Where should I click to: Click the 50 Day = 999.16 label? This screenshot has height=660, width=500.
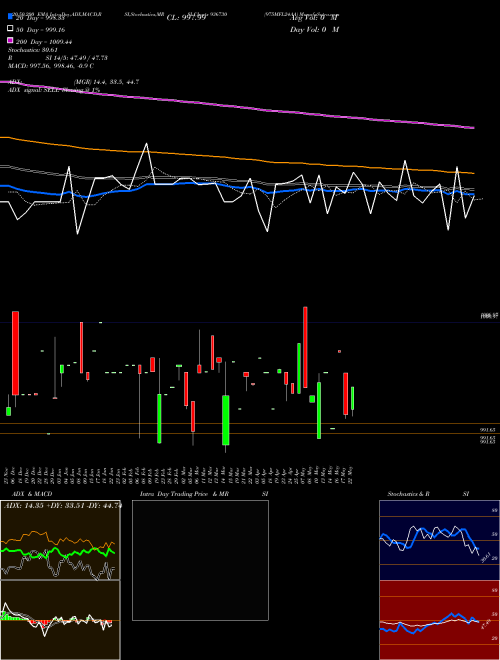40,30
